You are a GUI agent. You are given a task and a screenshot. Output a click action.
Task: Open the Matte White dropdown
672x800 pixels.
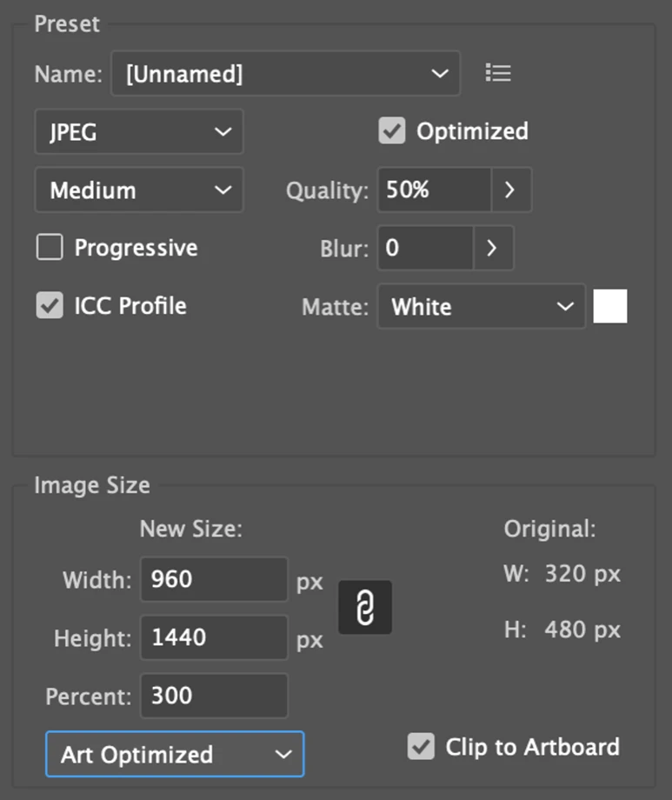481,307
